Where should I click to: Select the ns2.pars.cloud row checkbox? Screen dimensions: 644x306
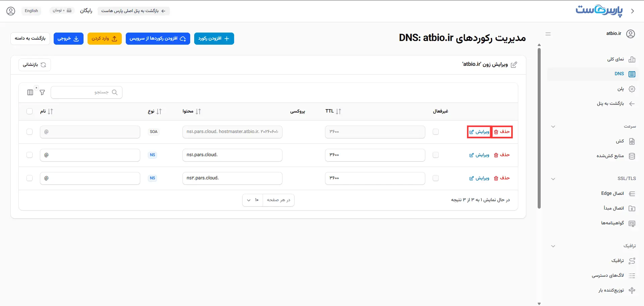tap(30, 178)
